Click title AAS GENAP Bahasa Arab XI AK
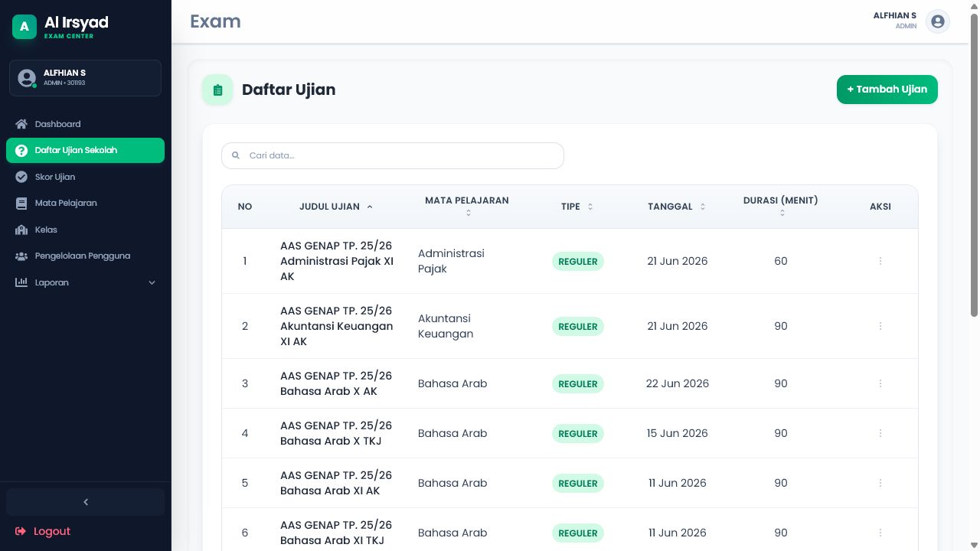This screenshot has height=551, width=980. (x=336, y=483)
